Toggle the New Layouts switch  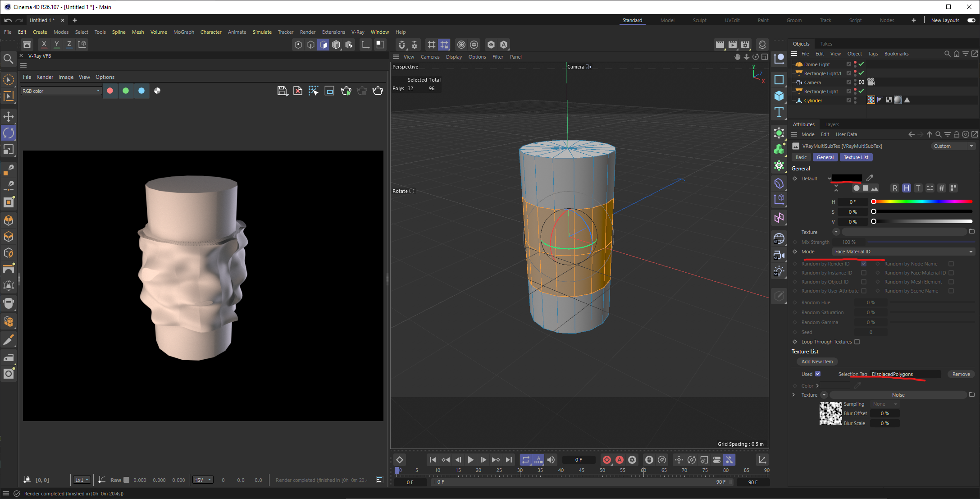971,20
